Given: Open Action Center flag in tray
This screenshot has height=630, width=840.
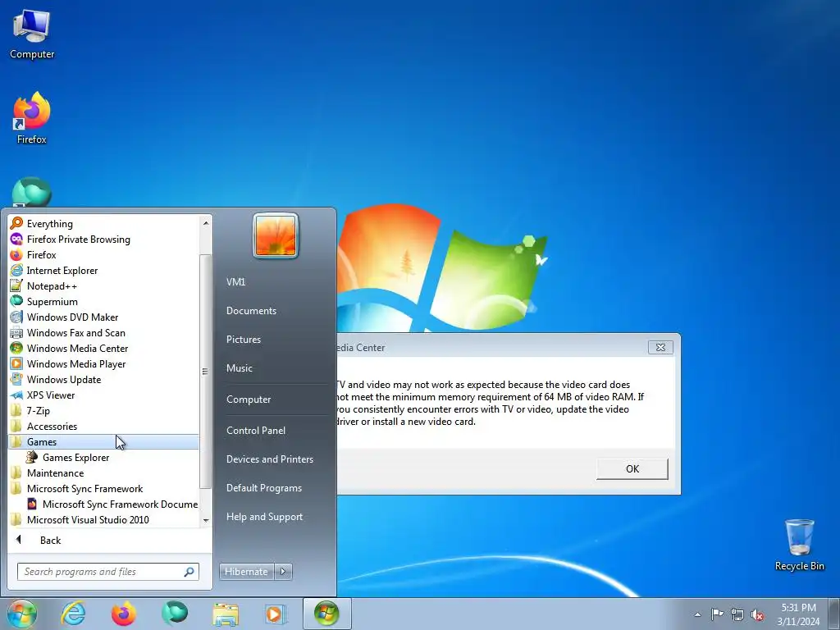Looking at the screenshot, I should (x=717, y=614).
